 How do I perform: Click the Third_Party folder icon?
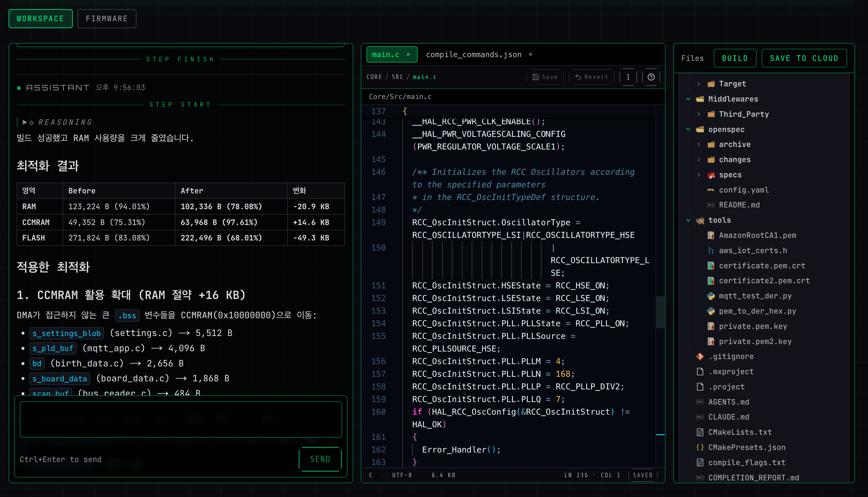pyautogui.click(x=711, y=114)
